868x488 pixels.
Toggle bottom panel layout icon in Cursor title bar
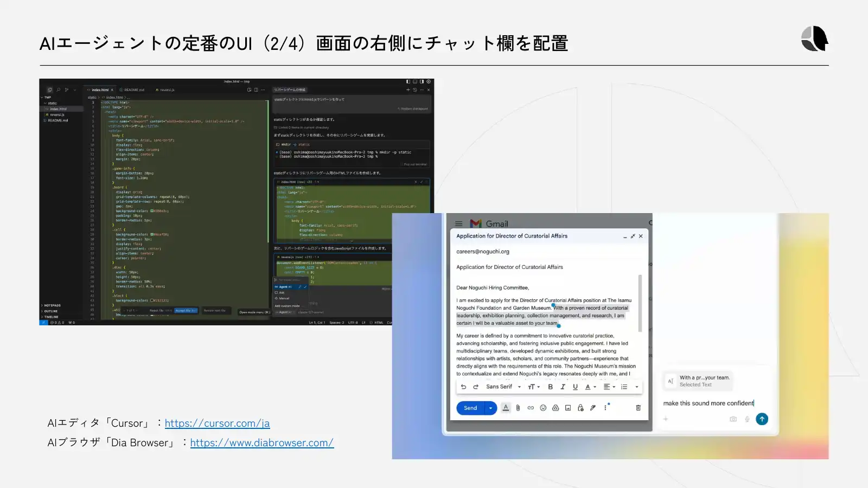(415, 82)
